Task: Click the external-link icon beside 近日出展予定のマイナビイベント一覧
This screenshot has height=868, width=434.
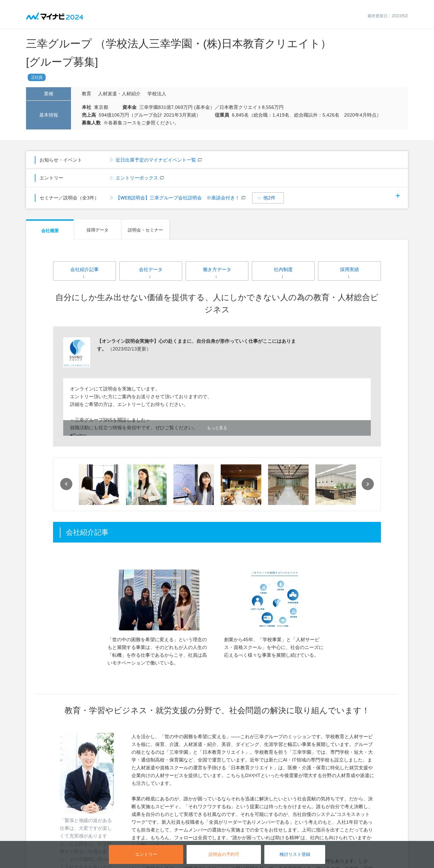Action: click(200, 160)
